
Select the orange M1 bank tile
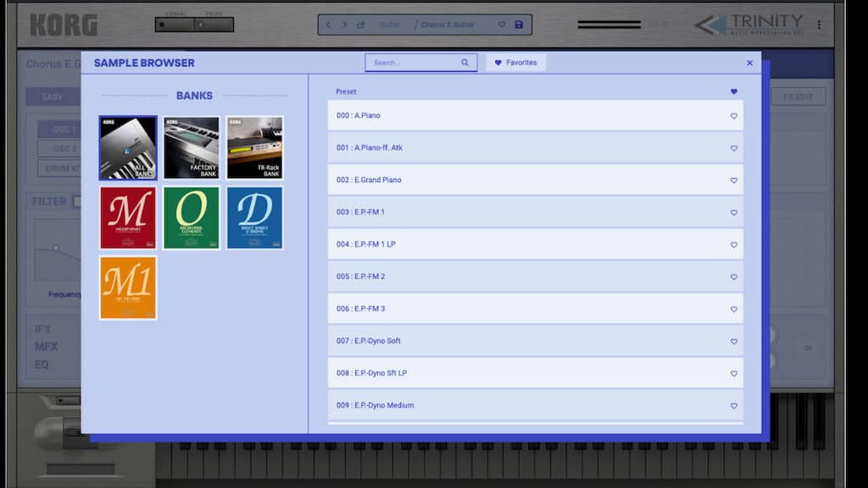click(128, 287)
